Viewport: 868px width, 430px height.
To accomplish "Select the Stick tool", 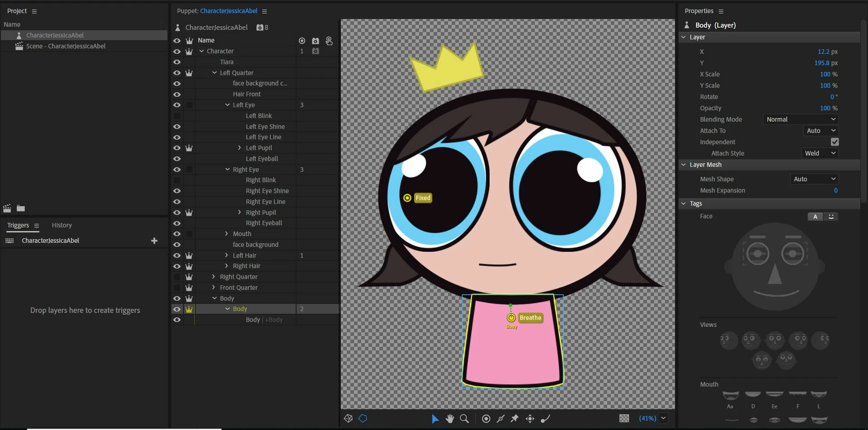I will pos(500,419).
